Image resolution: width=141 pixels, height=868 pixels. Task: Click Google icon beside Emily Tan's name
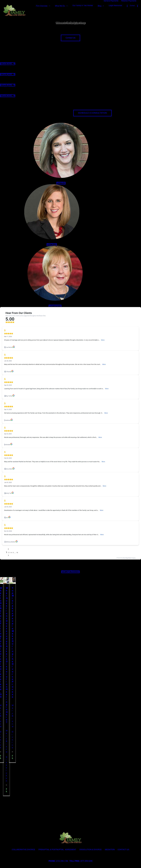coord(13,493)
